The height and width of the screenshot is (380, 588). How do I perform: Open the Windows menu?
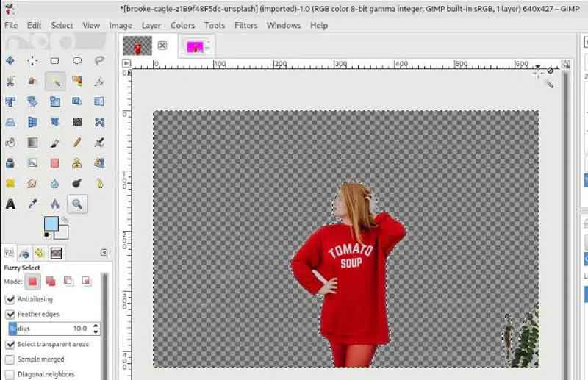click(284, 25)
